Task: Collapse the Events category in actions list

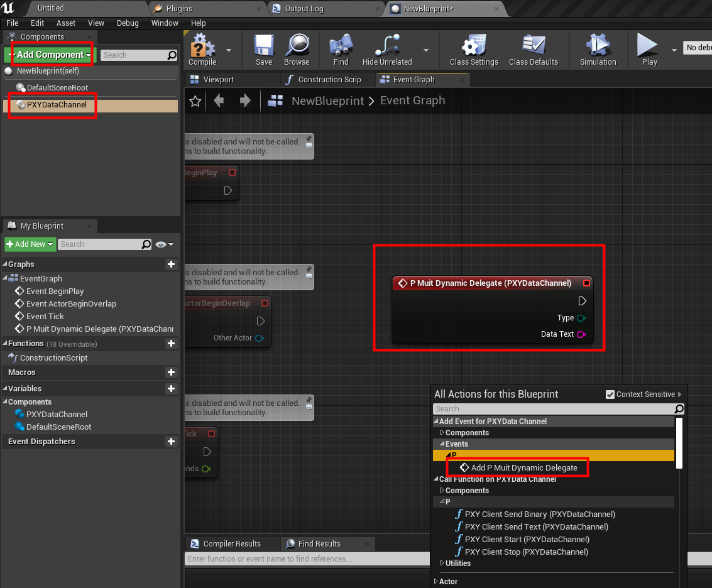Action: 442,444
